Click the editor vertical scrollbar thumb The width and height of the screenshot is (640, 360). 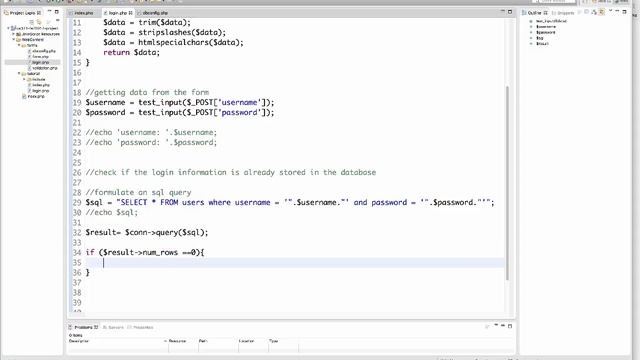507,183
